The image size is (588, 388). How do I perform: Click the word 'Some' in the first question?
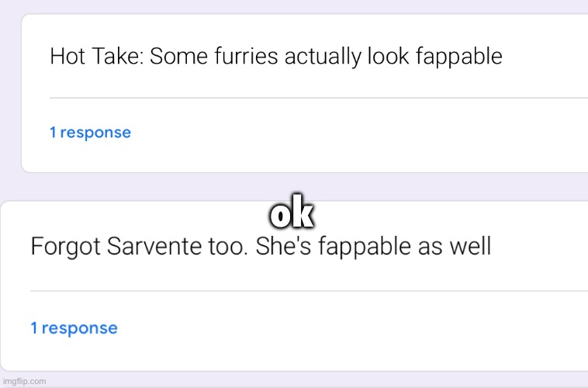tap(179, 57)
